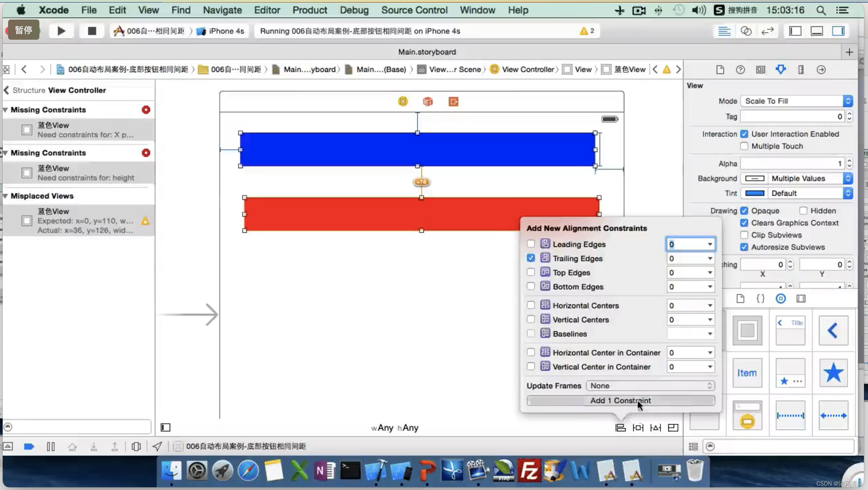Click the Run button to build project
Screen dimensions: 868x490
62,30
